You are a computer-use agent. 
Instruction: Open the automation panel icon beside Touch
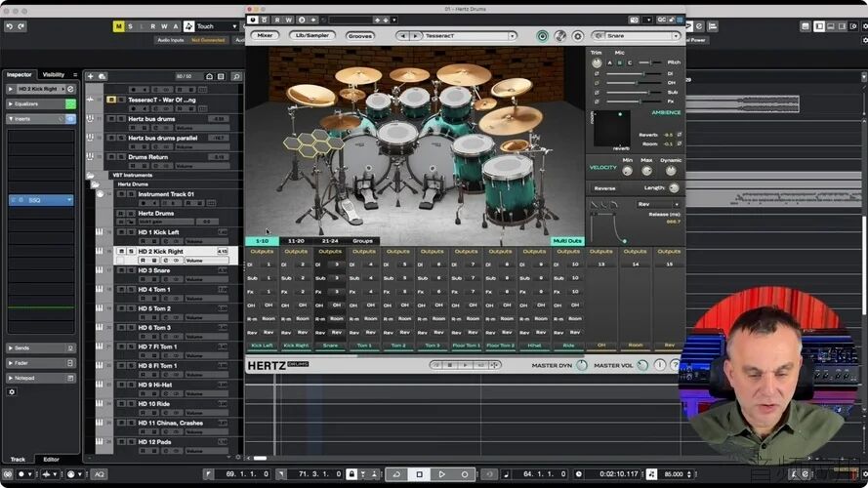click(x=188, y=26)
